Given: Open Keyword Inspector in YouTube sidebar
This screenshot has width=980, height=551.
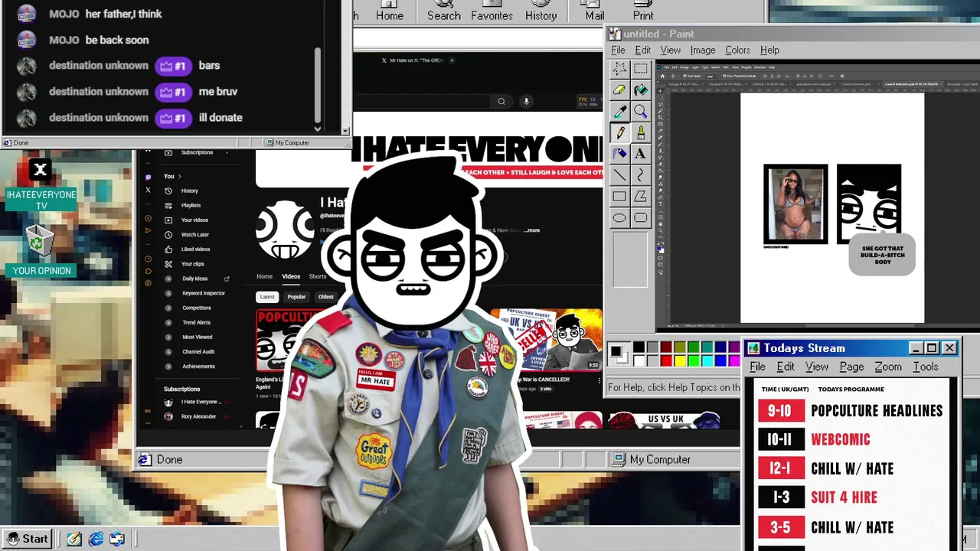Looking at the screenshot, I should click(x=203, y=293).
